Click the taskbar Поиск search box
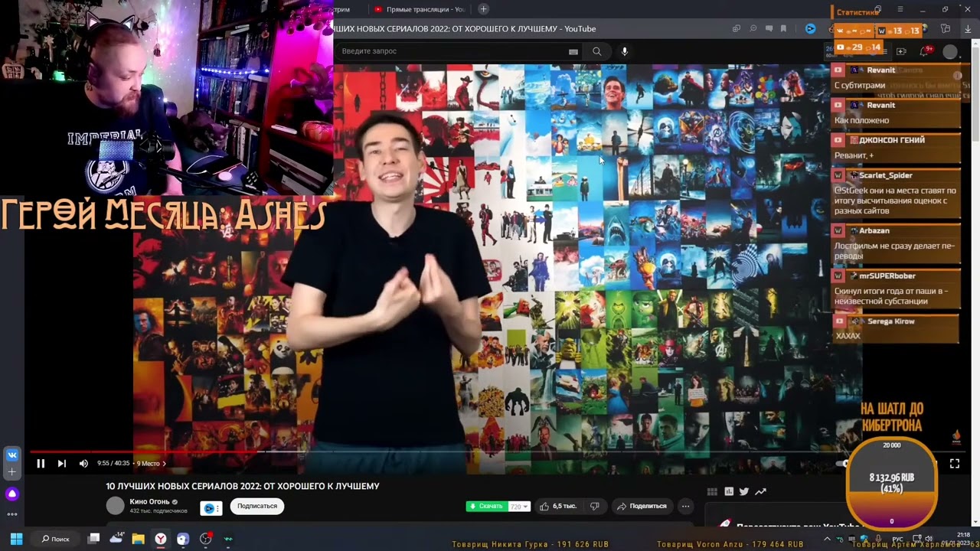980x551 pixels. [56, 539]
